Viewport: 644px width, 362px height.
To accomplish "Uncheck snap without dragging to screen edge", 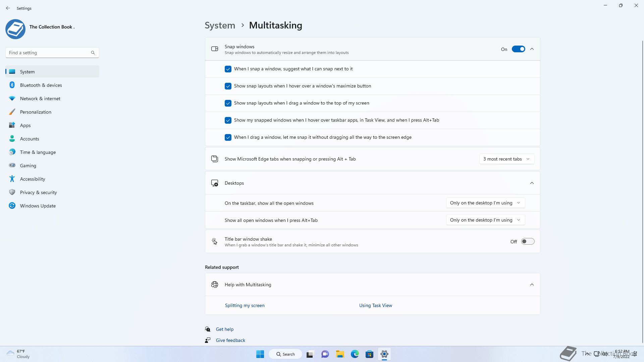I will click(228, 137).
